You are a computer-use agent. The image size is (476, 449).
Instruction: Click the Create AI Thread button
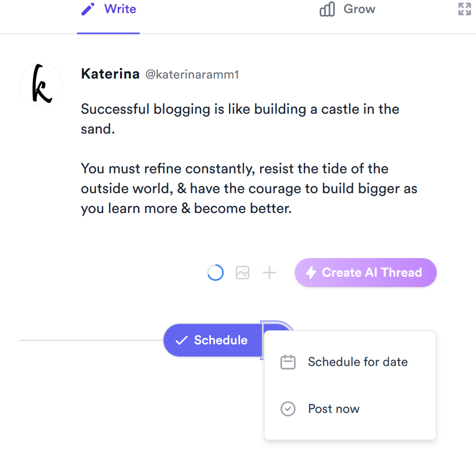366,273
